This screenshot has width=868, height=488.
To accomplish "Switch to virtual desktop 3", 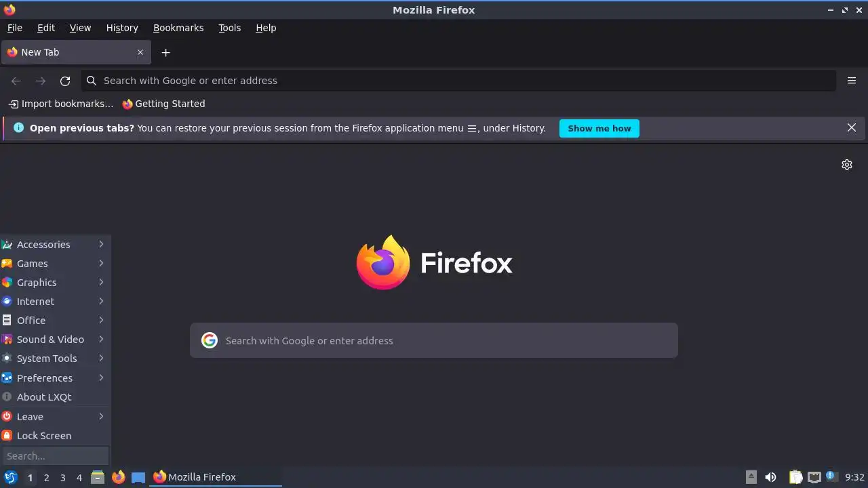I will pyautogui.click(x=62, y=477).
